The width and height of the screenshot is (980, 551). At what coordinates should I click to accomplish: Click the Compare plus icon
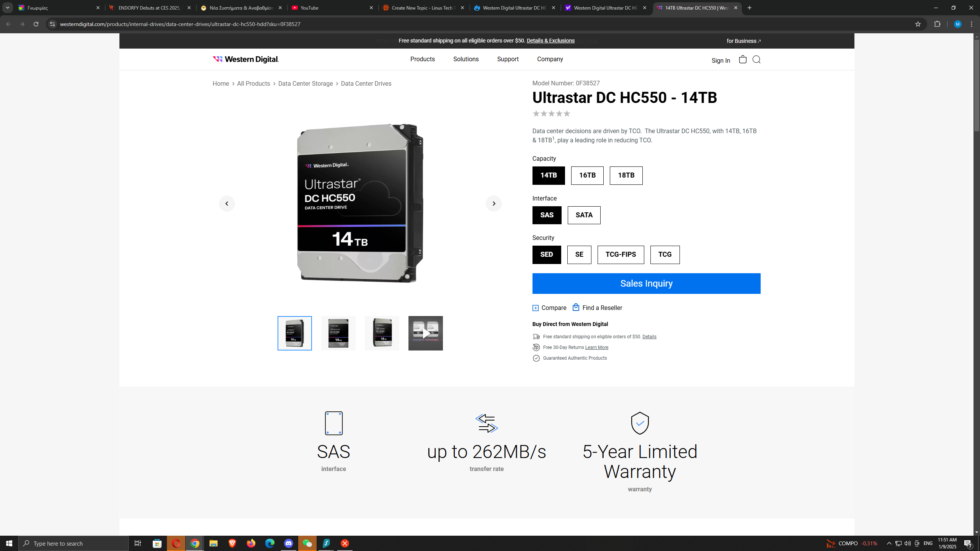pos(536,308)
